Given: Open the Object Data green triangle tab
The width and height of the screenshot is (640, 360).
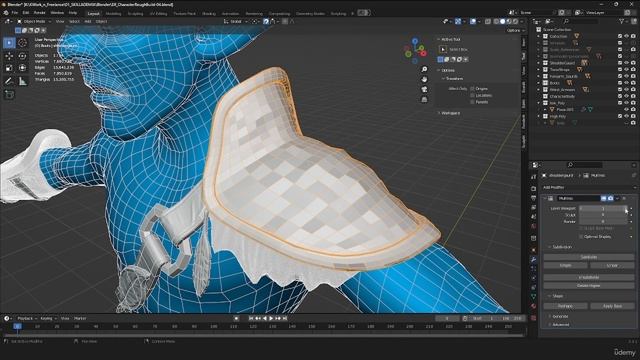Looking at the screenshot, I should click(533, 297).
